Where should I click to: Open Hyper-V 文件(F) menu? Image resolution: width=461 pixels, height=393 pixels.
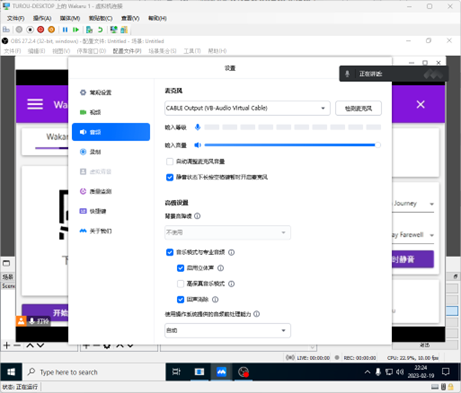[x=16, y=18]
